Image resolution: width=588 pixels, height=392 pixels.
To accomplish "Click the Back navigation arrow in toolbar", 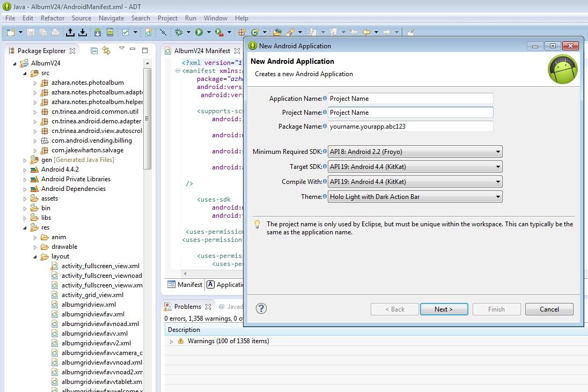I will tap(366, 32).
